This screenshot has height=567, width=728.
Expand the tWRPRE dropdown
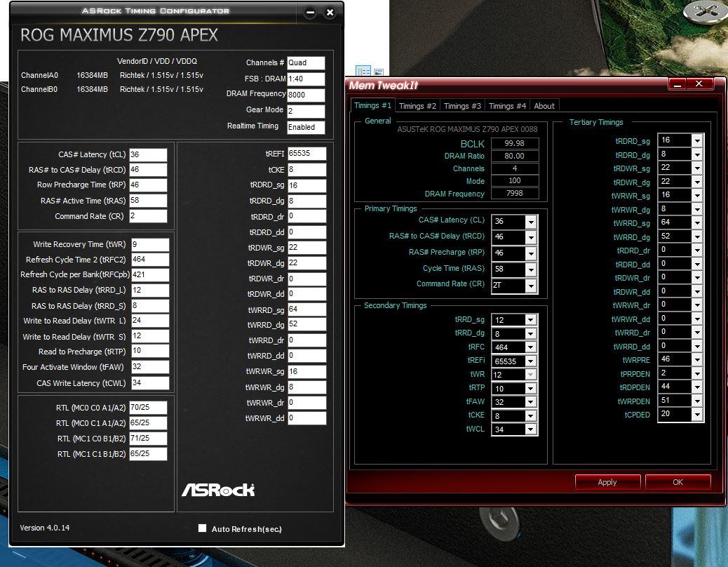(697, 359)
